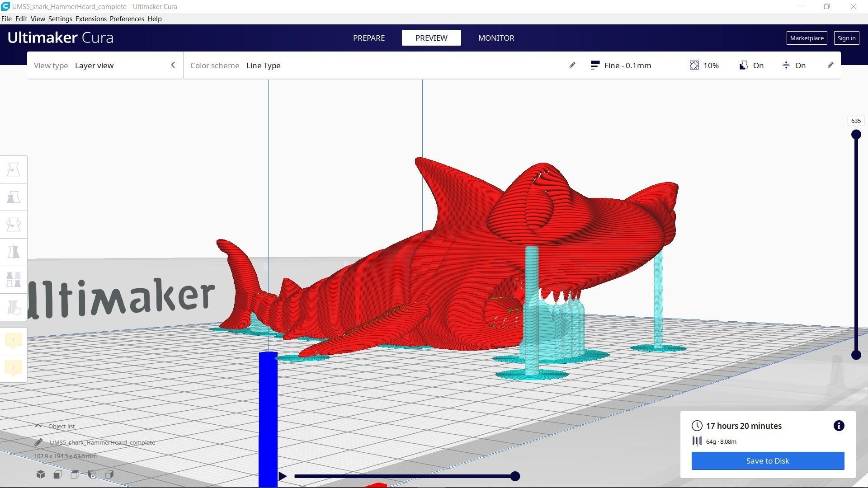Switch to front camera view icon

click(58, 474)
